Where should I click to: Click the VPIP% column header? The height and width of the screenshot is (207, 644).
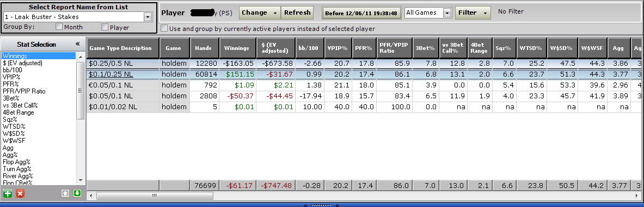(x=338, y=48)
